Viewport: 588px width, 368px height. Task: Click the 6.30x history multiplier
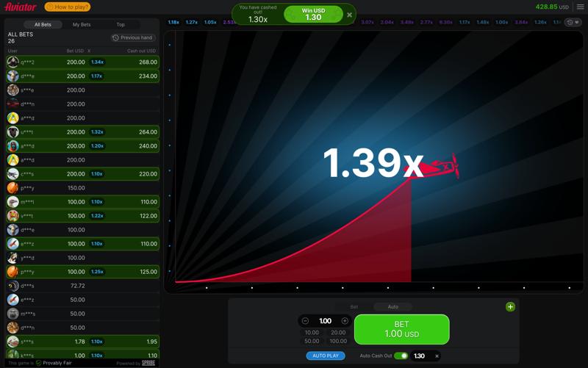pos(446,22)
